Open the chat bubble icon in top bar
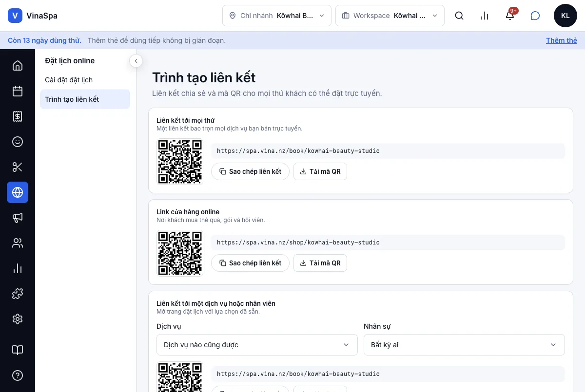 coord(535,16)
